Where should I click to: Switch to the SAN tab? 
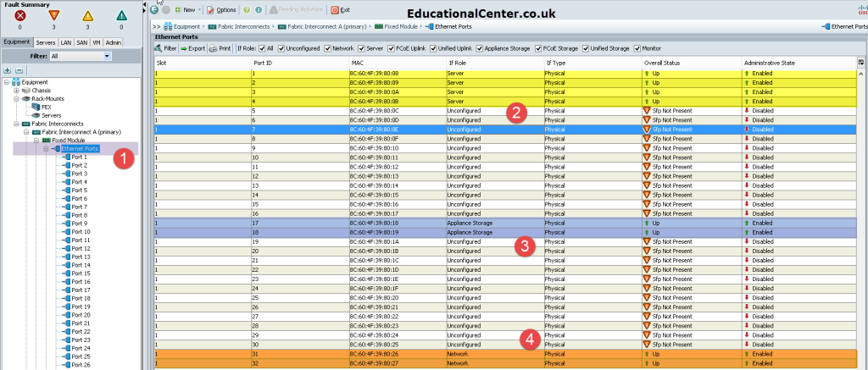coord(82,42)
